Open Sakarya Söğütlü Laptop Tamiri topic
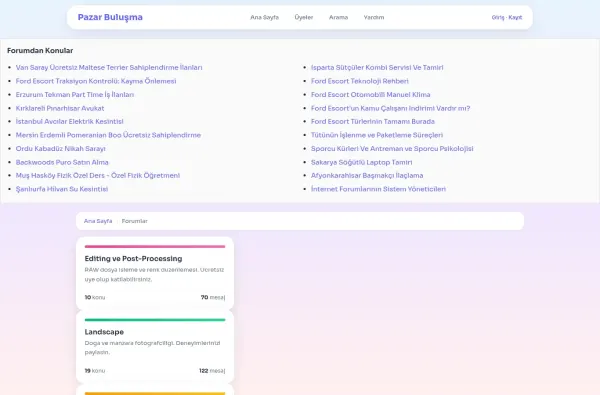This screenshot has width=600, height=395. [x=362, y=162]
